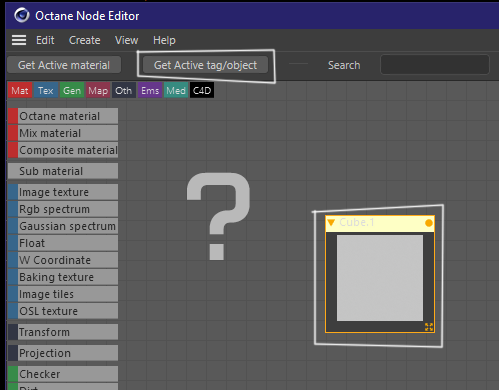Open the hamburger menu icon
Viewport: 499px width, 390px height.
tap(19, 40)
